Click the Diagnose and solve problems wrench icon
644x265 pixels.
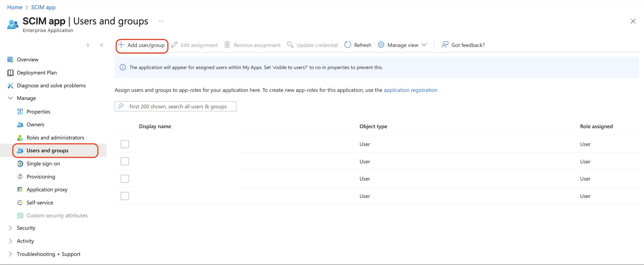pyautogui.click(x=10, y=85)
